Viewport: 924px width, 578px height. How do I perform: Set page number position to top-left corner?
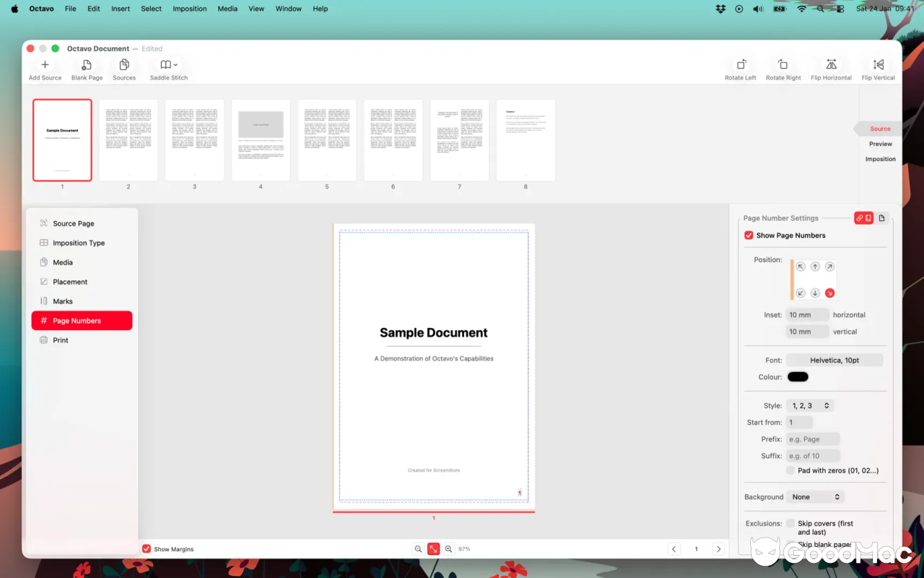coord(800,266)
